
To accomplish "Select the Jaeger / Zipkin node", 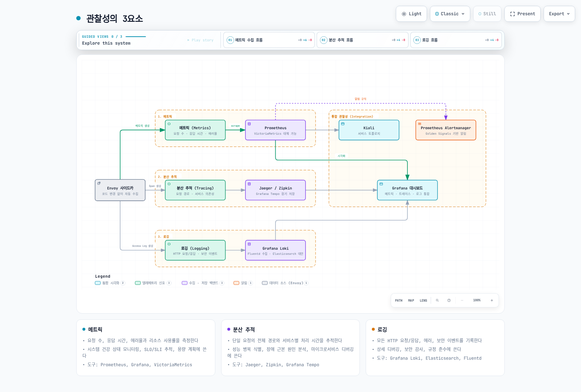I will point(276,190).
